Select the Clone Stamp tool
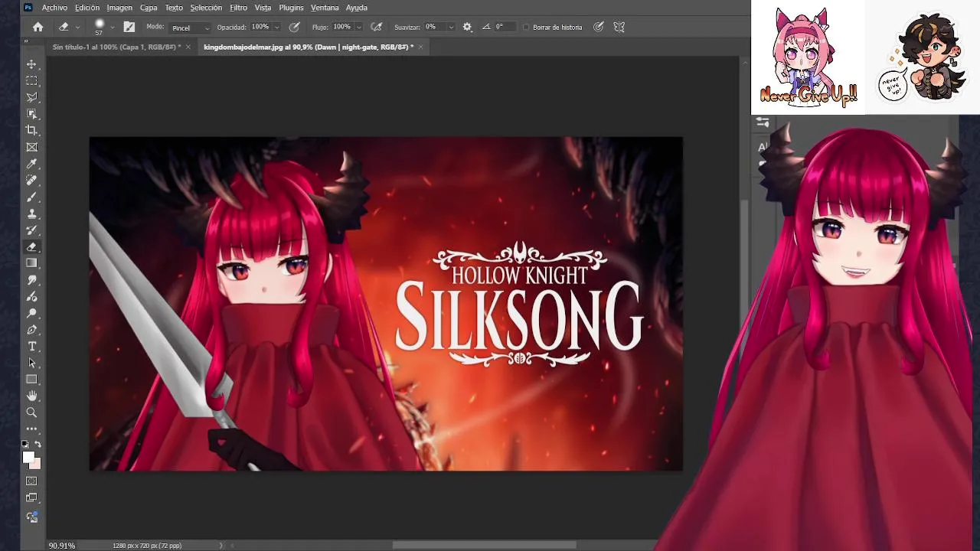980x551 pixels. point(31,214)
